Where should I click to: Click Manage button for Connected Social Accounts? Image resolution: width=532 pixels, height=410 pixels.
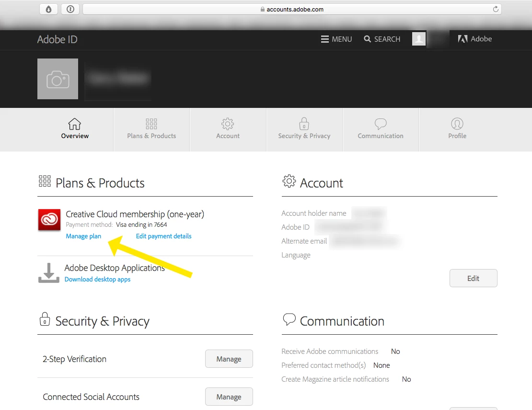tap(229, 397)
